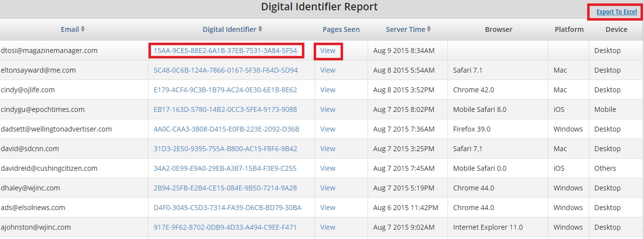Click the Digital Identifier sort arrows icon

(x=260, y=29)
